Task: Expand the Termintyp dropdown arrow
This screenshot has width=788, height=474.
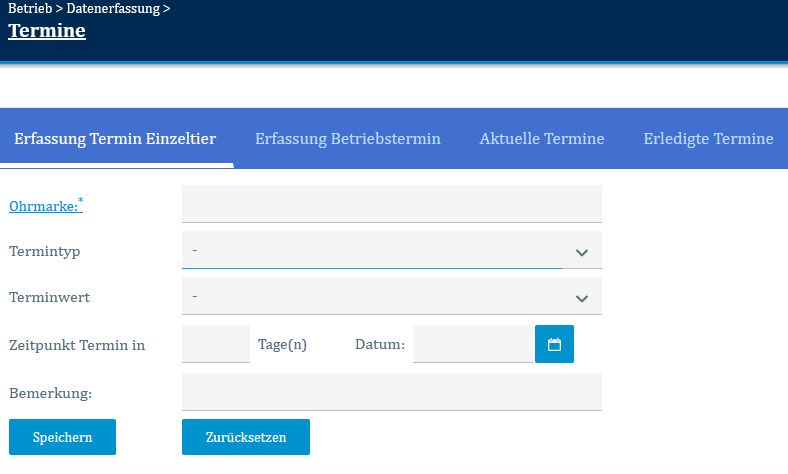Action: [x=582, y=252]
